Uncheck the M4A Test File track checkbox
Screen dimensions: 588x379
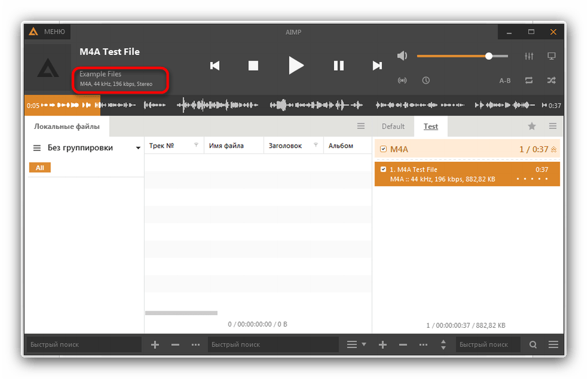[x=383, y=169]
